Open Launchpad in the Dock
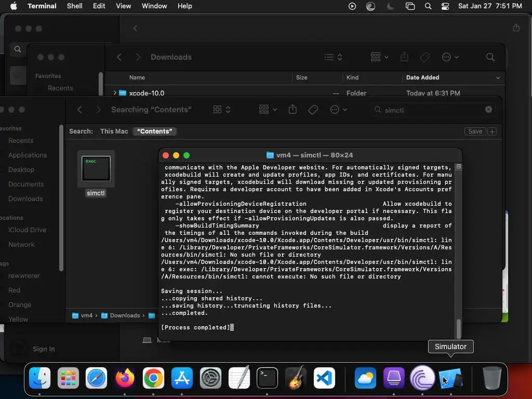Viewport: 532px width, 399px height. pos(68,378)
